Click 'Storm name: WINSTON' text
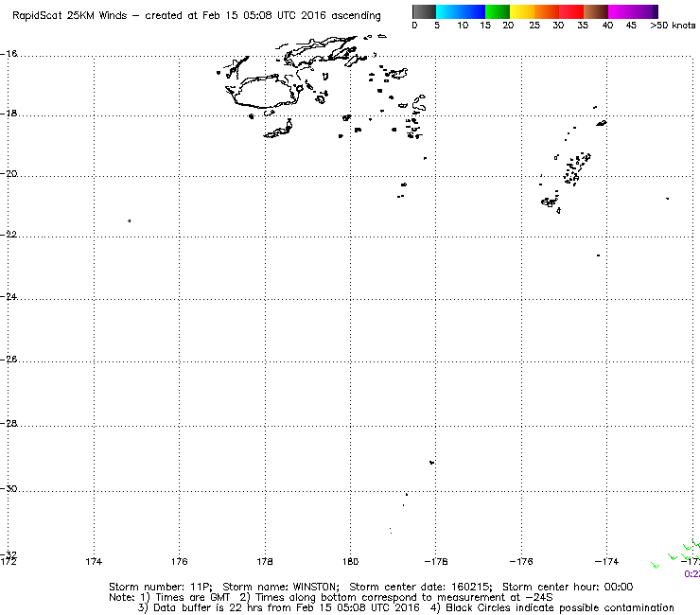This screenshot has height=615, width=700. (280, 587)
